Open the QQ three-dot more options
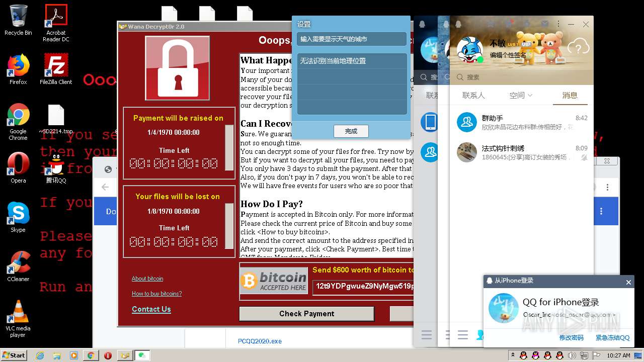Screen dimensions: 644x362 point(558,24)
